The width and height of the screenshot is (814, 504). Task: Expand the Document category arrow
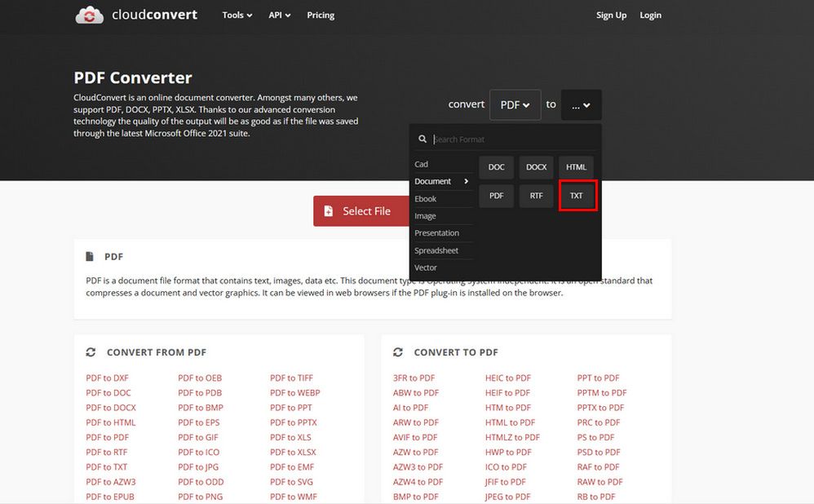(467, 181)
